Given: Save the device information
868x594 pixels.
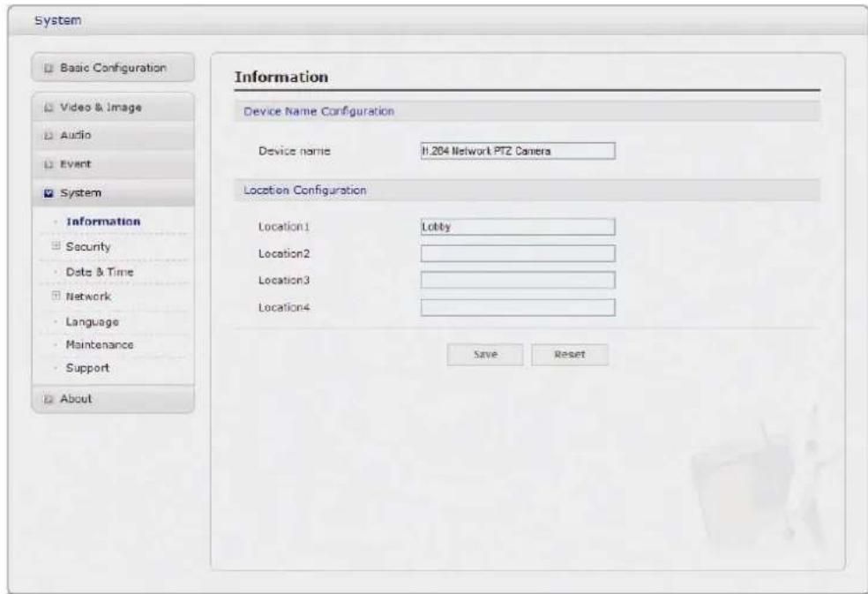Looking at the screenshot, I should click(485, 355).
